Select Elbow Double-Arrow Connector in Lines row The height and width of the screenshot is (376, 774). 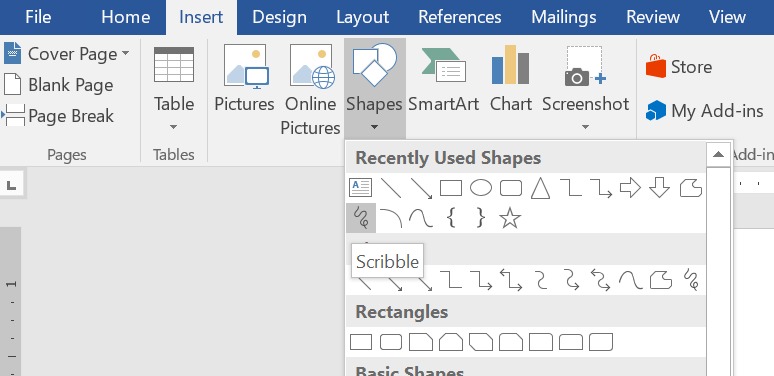(511, 280)
